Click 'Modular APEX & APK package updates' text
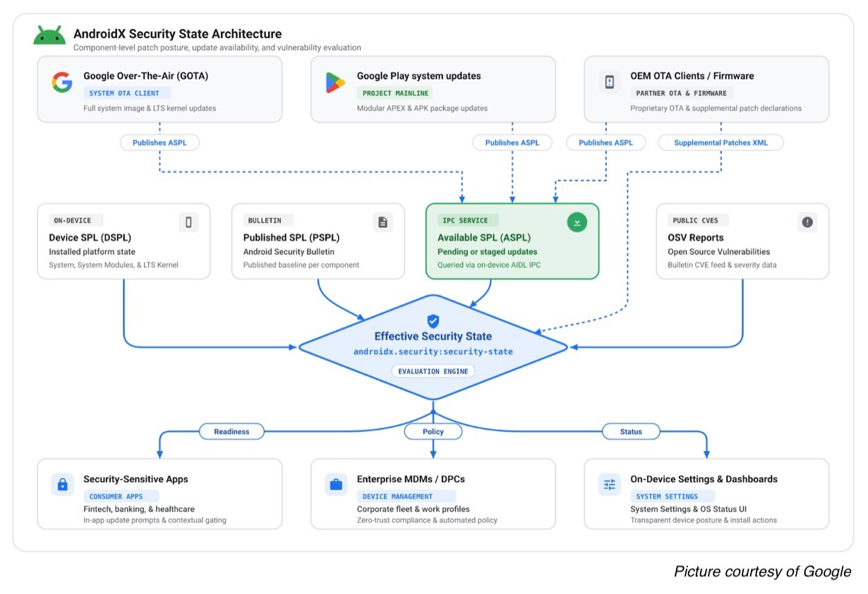Viewport: 868px width, 594px height. (422, 109)
